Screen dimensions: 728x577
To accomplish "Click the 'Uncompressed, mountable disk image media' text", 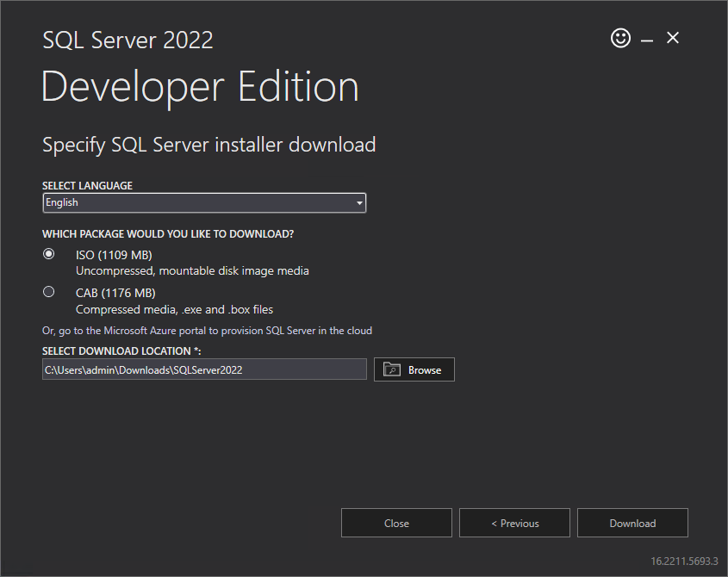I will [x=192, y=270].
